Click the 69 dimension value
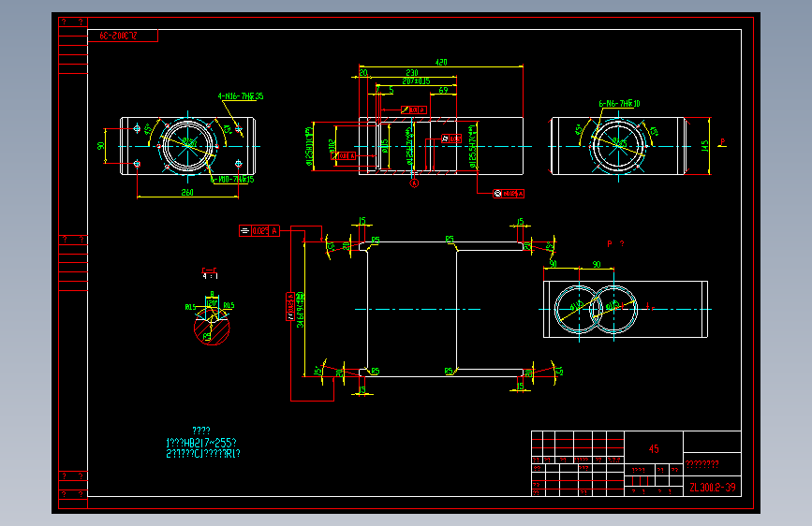 click(x=443, y=90)
